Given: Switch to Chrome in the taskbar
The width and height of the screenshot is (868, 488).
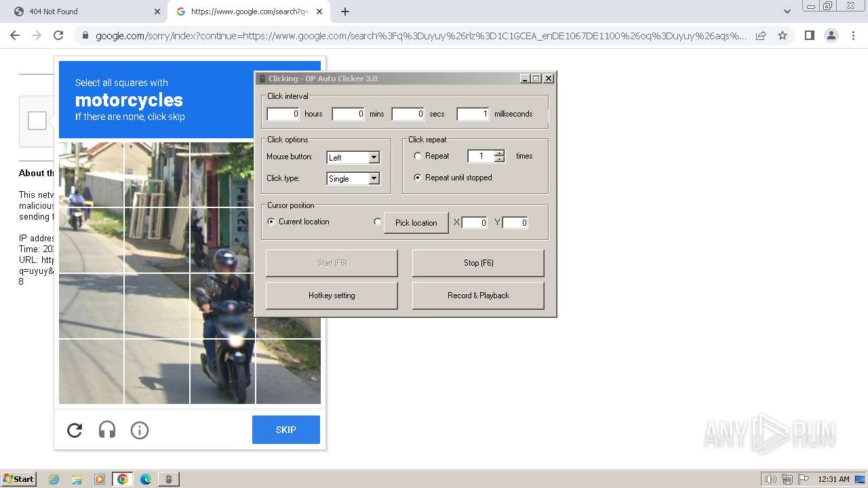Looking at the screenshot, I should pyautogui.click(x=122, y=479).
